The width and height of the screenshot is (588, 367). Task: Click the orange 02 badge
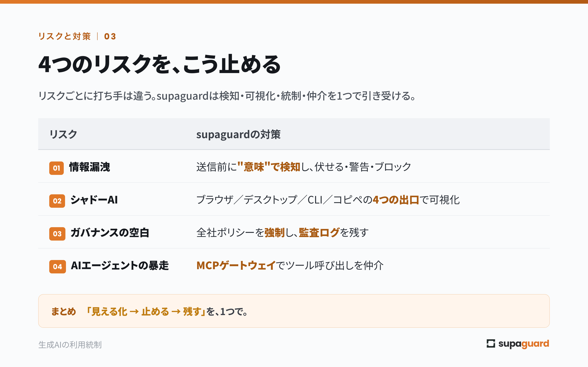(x=57, y=201)
